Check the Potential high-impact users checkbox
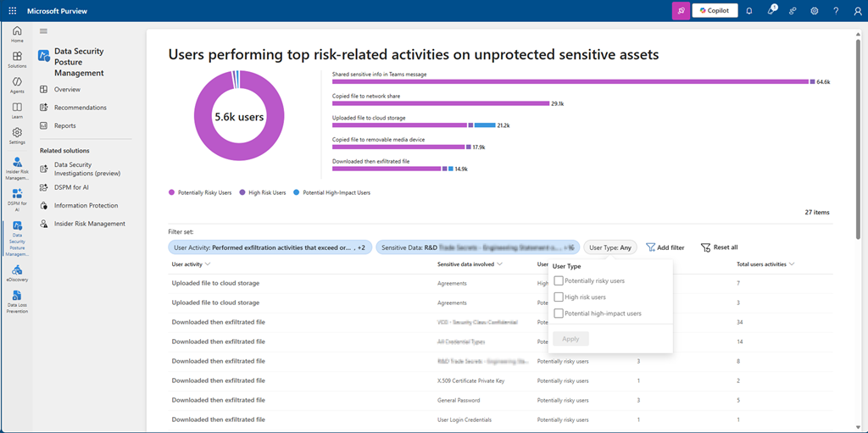 point(558,314)
